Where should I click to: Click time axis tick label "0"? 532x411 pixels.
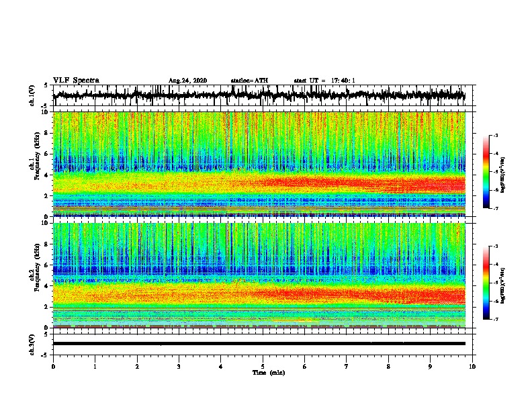53,367
